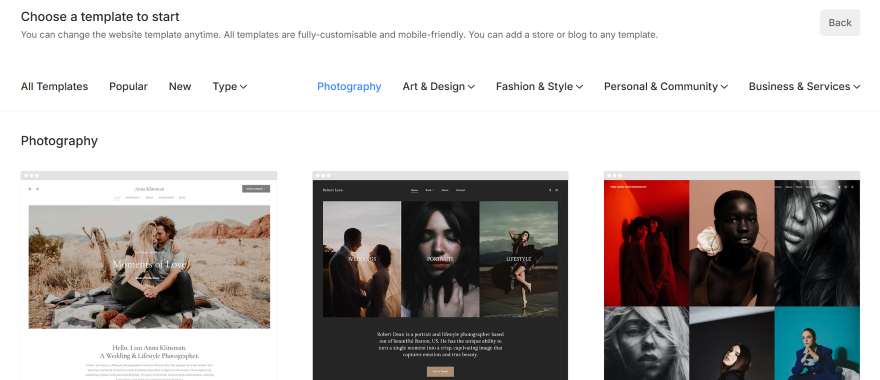Click the grey header button in Anna Klinsman preview
Viewport: 880px width, 380px height.
pyautogui.click(x=256, y=189)
